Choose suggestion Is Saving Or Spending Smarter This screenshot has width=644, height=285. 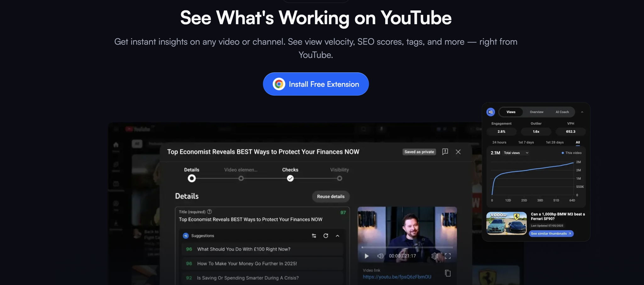coord(262,278)
